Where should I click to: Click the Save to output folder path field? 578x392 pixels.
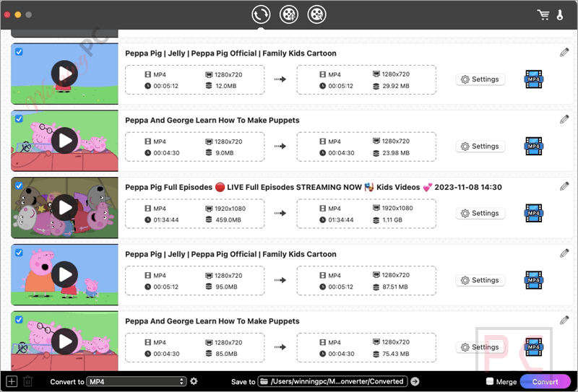pos(332,381)
